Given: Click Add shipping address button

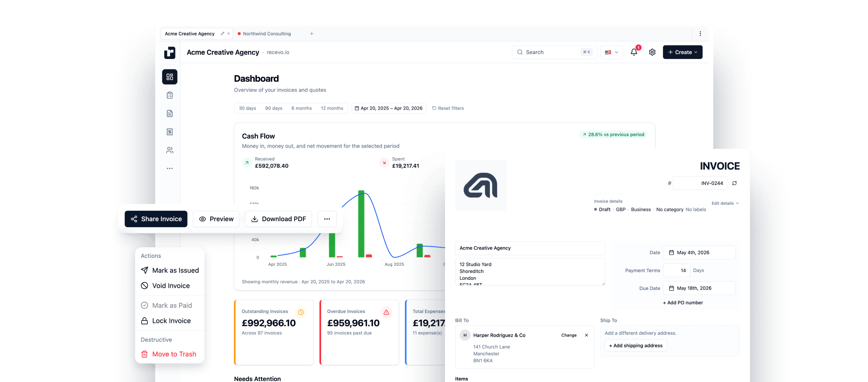Looking at the screenshot, I should coord(635,345).
